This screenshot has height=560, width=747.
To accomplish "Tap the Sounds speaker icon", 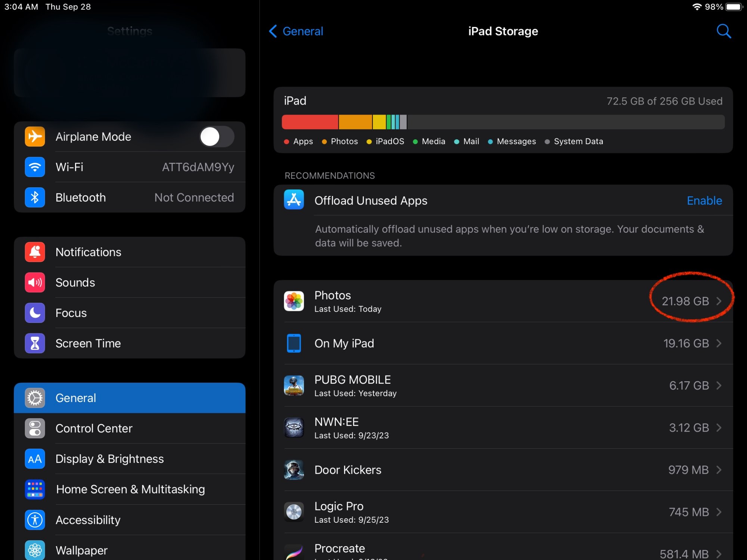I will pos(35,282).
